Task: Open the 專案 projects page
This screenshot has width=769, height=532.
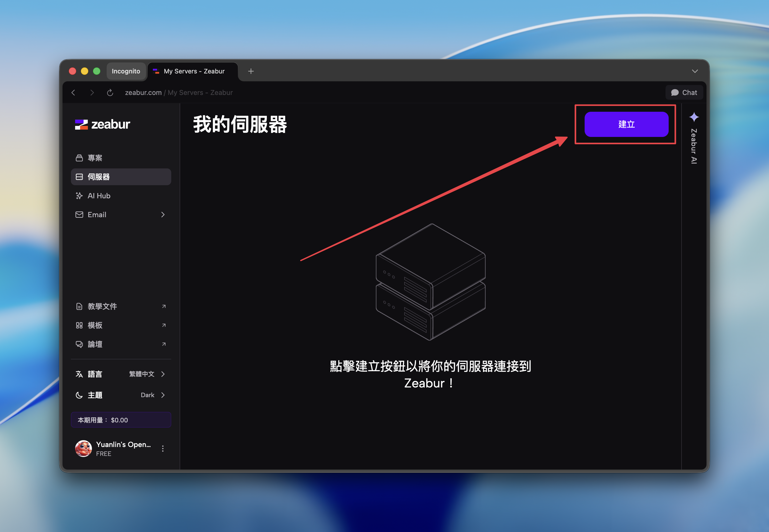Action: tap(95, 158)
